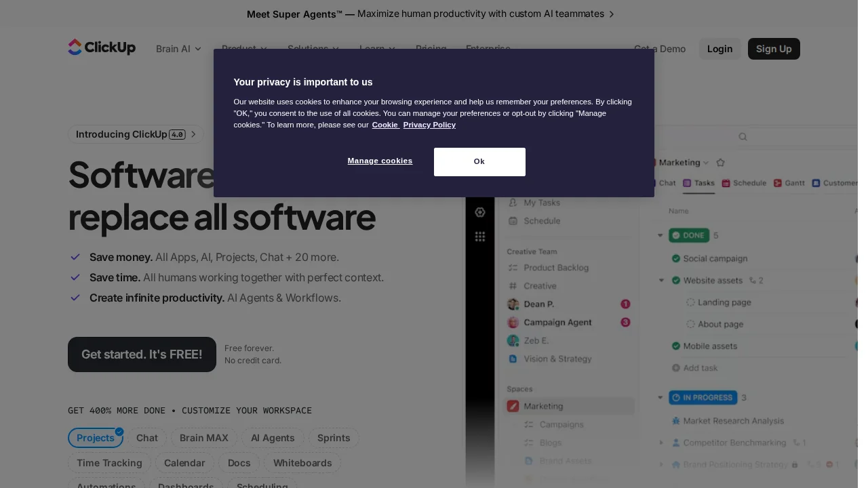The image size is (868, 488).
Task: Select the Calendar chip
Action: (184, 463)
